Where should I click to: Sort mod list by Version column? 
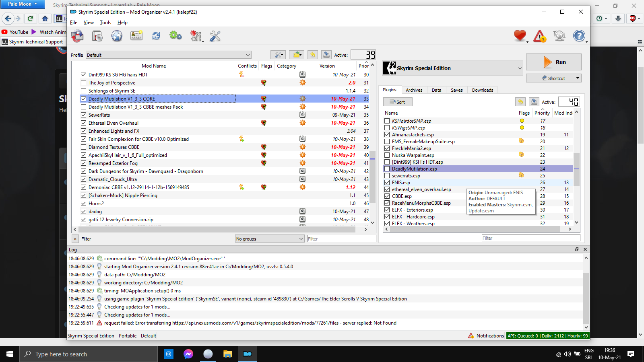[327, 66]
